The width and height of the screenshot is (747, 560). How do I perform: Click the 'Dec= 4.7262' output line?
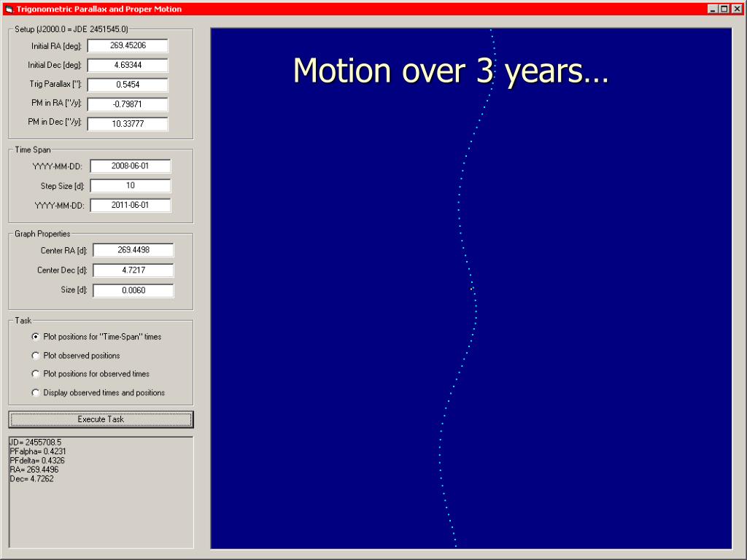[x=32, y=478]
